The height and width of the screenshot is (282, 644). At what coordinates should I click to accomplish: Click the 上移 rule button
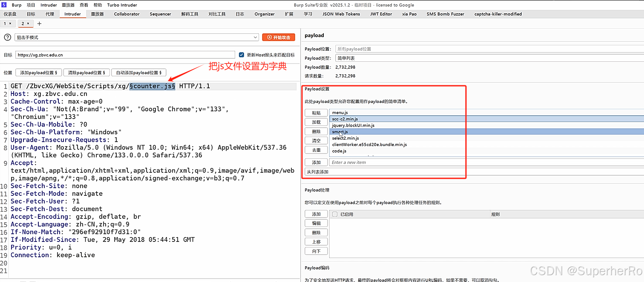click(x=316, y=242)
